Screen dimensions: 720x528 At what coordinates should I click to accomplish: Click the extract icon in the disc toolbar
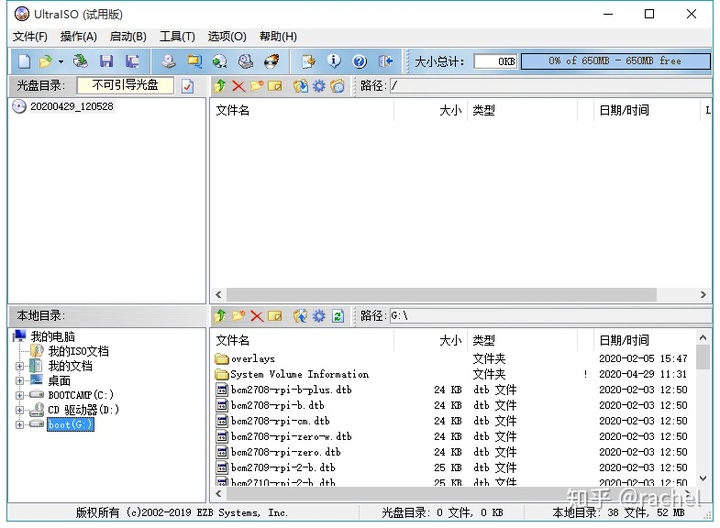pyautogui.click(x=301, y=86)
